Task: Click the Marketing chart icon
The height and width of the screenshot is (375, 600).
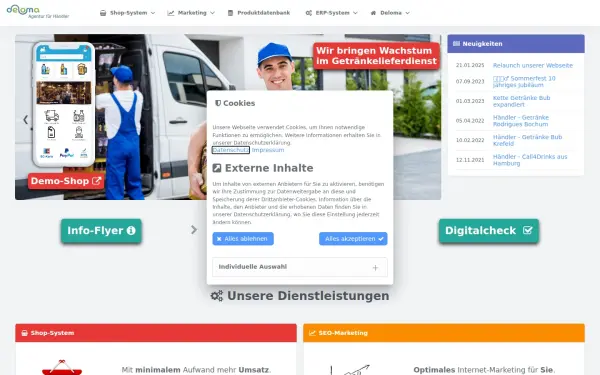Action: tap(171, 13)
